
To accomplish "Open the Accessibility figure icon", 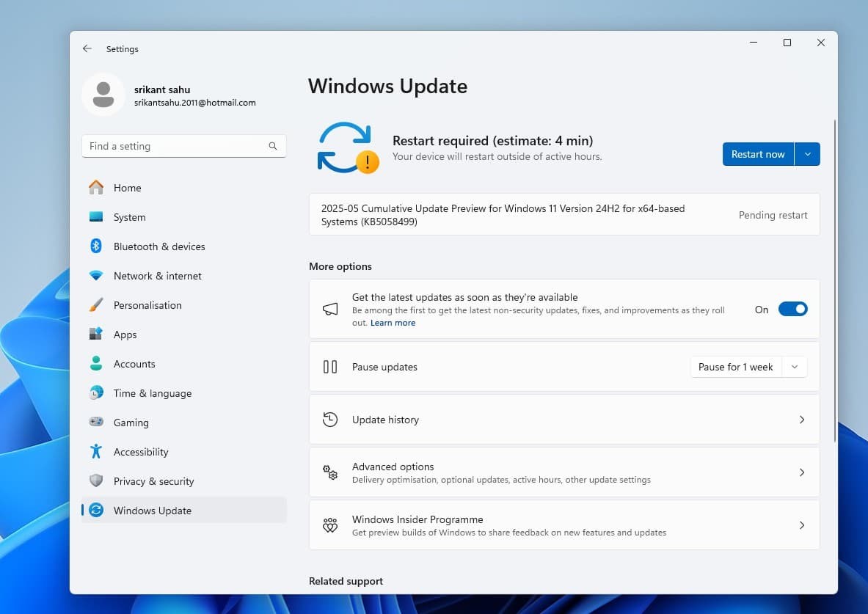I will [x=96, y=452].
